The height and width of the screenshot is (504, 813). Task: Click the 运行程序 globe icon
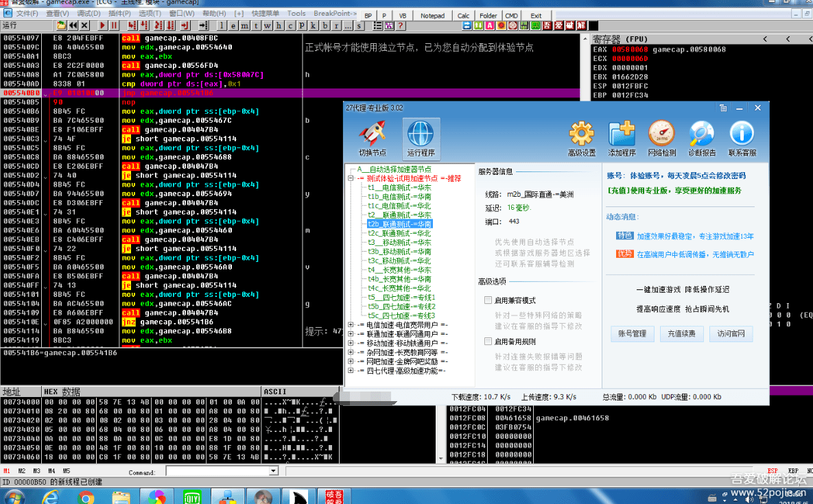pos(421,138)
